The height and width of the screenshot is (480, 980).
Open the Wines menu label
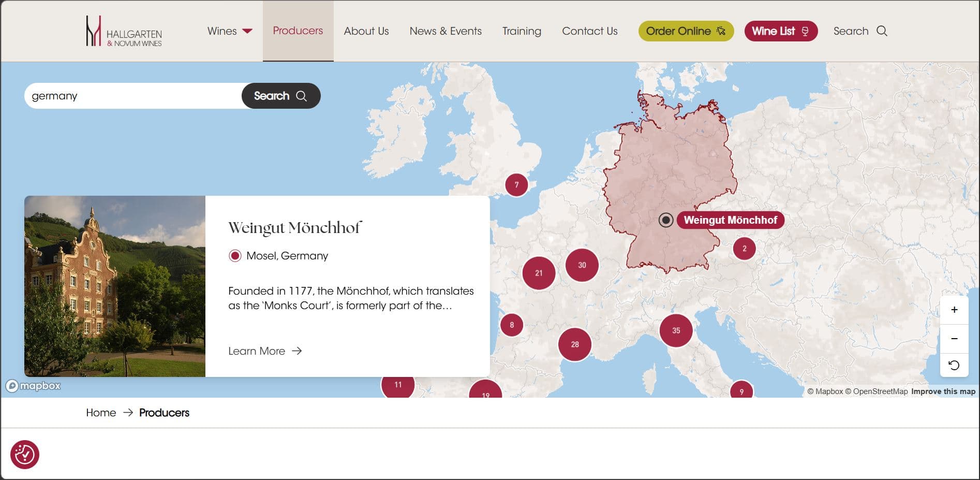(222, 31)
